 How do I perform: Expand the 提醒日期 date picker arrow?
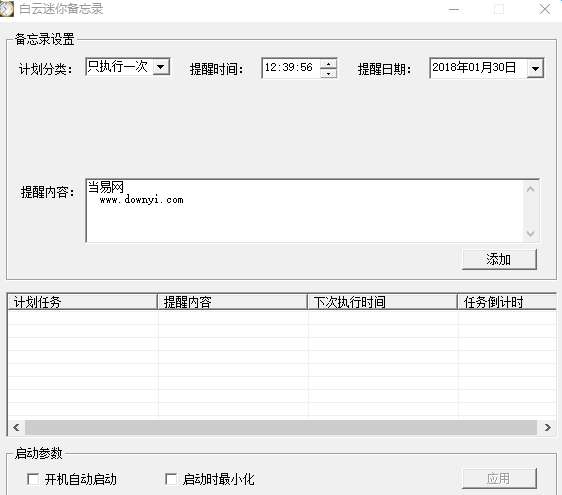point(535,68)
